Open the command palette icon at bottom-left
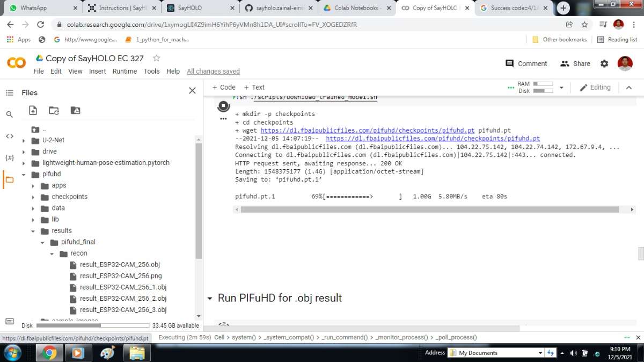This screenshot has height=362, width=644. tap(9, 321)
